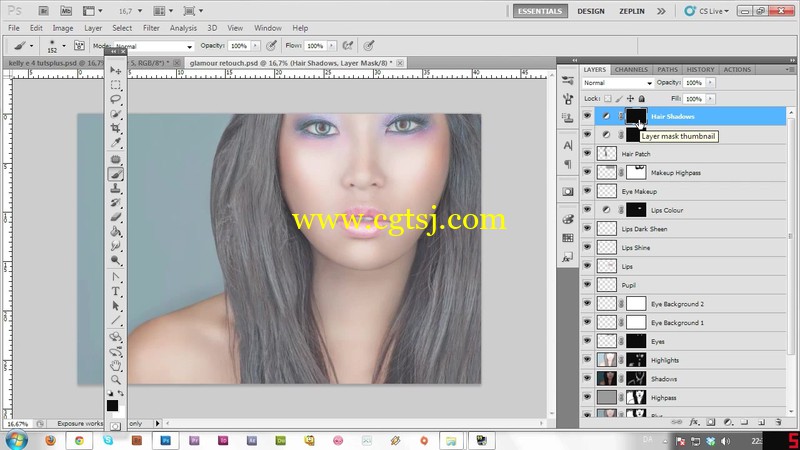800x450 pixels.
Task: Toggle lock all for layer
Action: coord(642,98)
